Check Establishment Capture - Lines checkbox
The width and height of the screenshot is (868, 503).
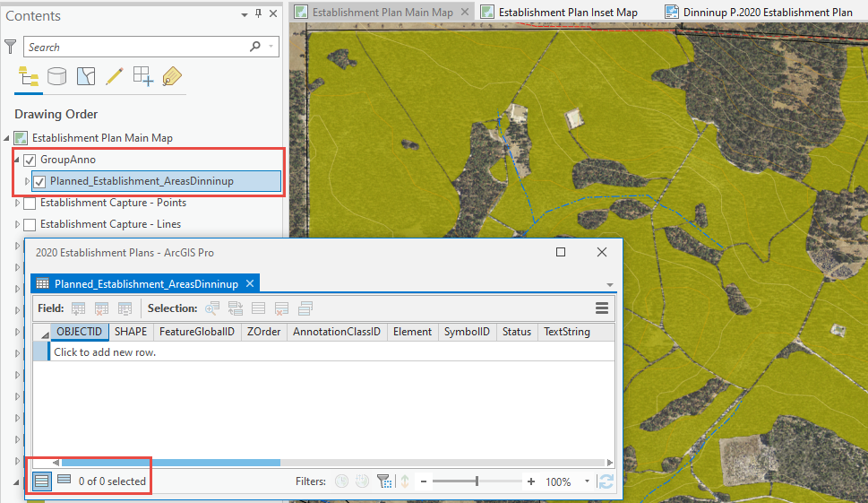point(30,225)
